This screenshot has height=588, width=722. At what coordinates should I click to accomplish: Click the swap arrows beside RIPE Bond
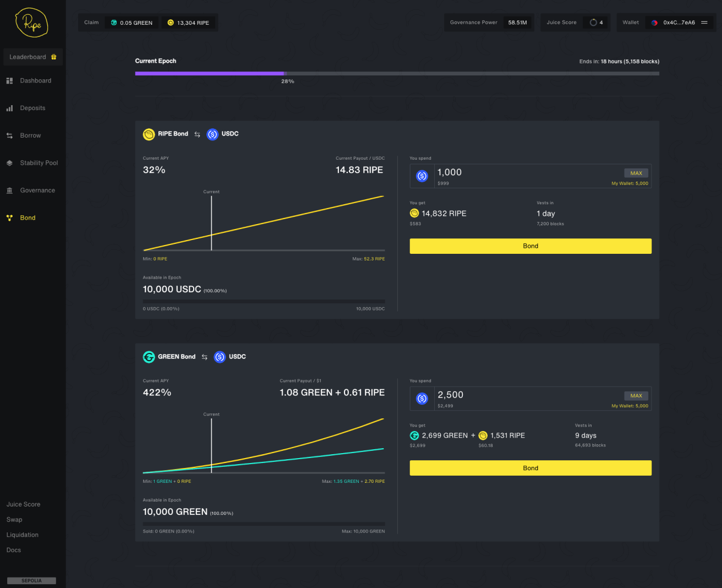coord(197,134)
